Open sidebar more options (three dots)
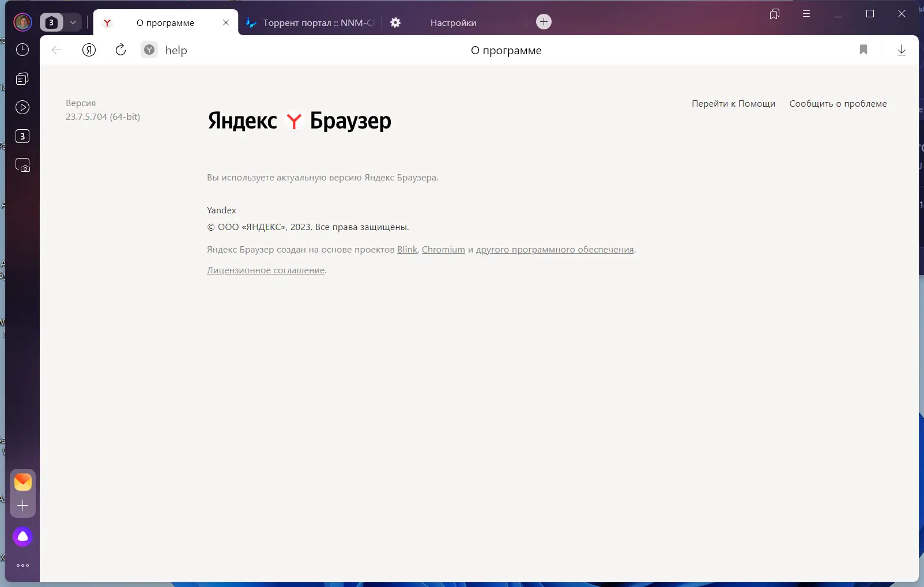Image resolution: width=924 pixels, height=587 pixels. click(x=23, y=566)
